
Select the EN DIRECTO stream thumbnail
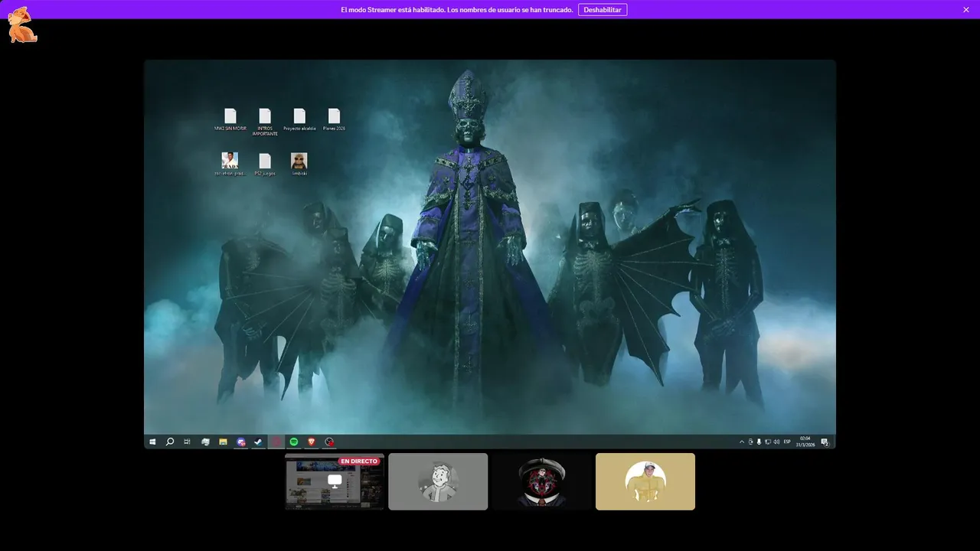335,481
